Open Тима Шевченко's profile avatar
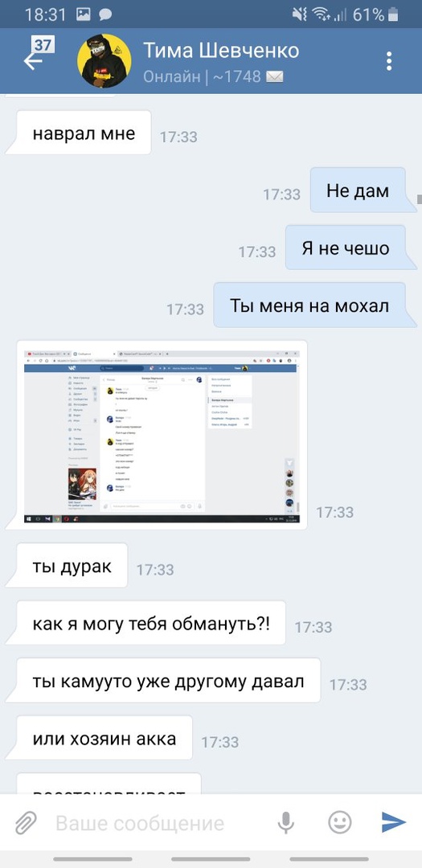 click(104, 61)
